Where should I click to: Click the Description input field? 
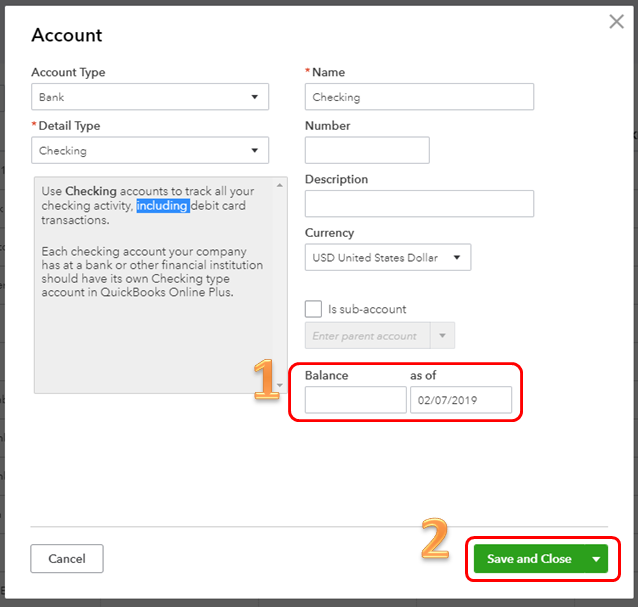419,204
